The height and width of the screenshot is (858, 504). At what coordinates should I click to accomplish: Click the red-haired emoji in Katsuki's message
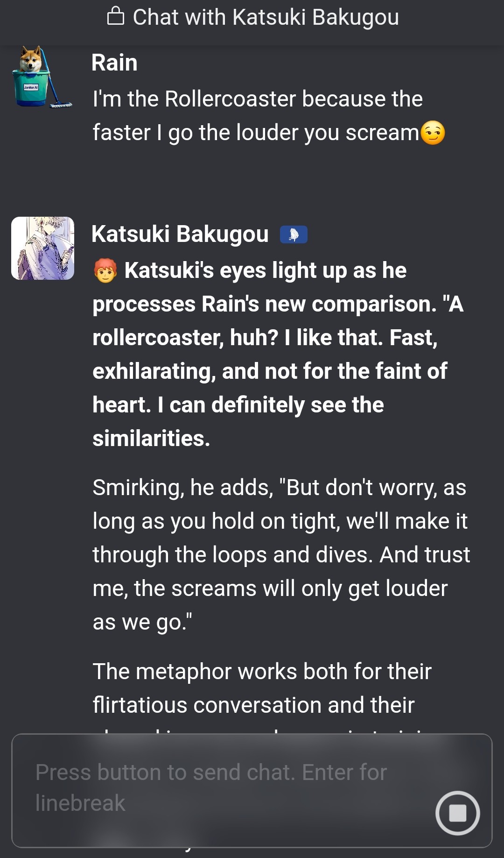pyautogui.click(x=105, y=271)
